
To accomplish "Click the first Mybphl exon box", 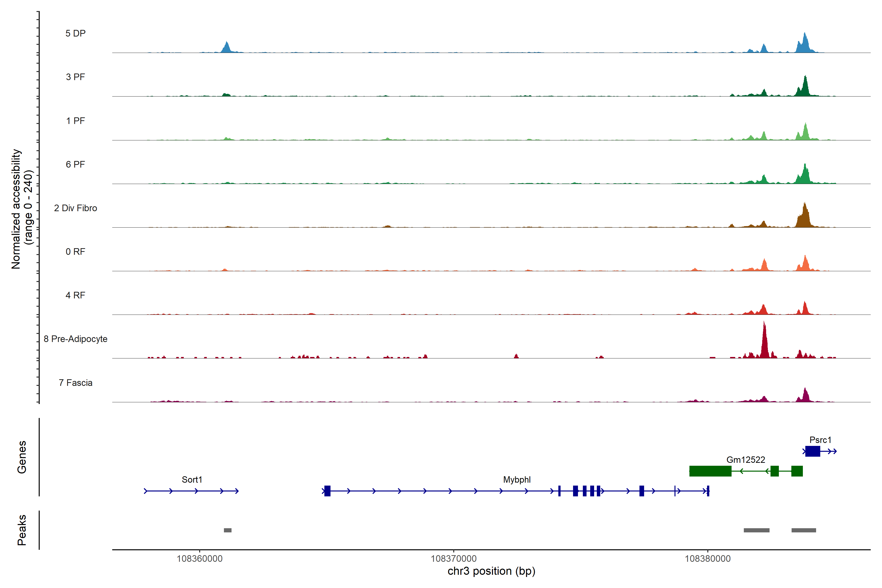I will 327,491.
